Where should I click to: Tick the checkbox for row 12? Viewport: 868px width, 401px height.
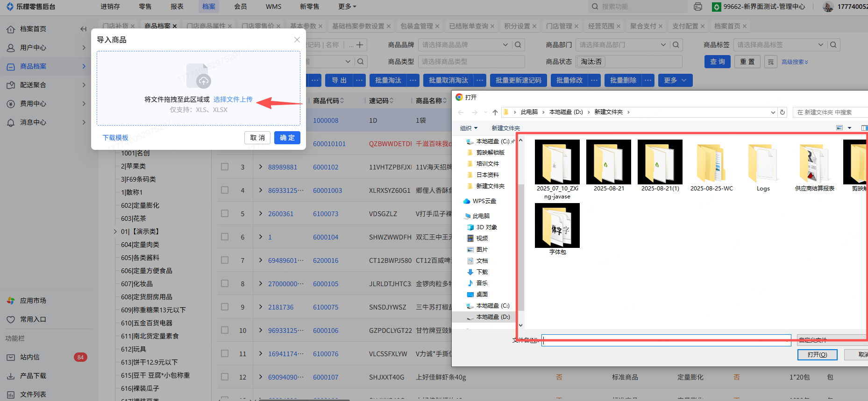(225, 377)
